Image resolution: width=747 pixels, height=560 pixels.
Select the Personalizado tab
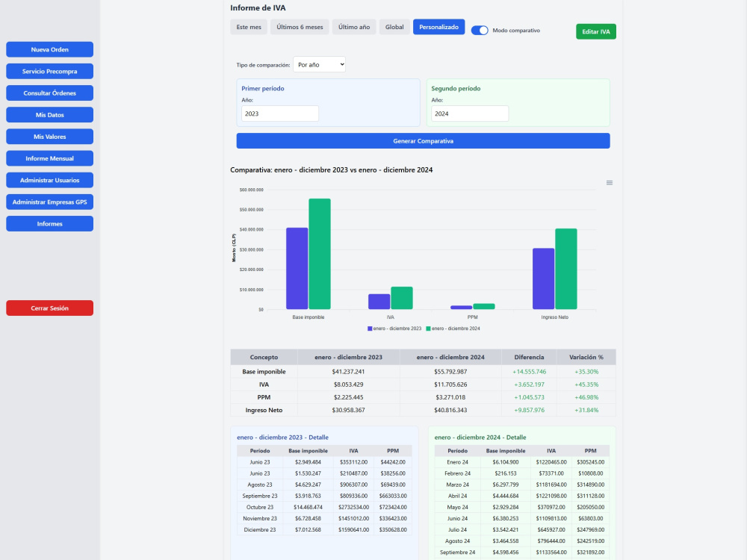point(438,27)
